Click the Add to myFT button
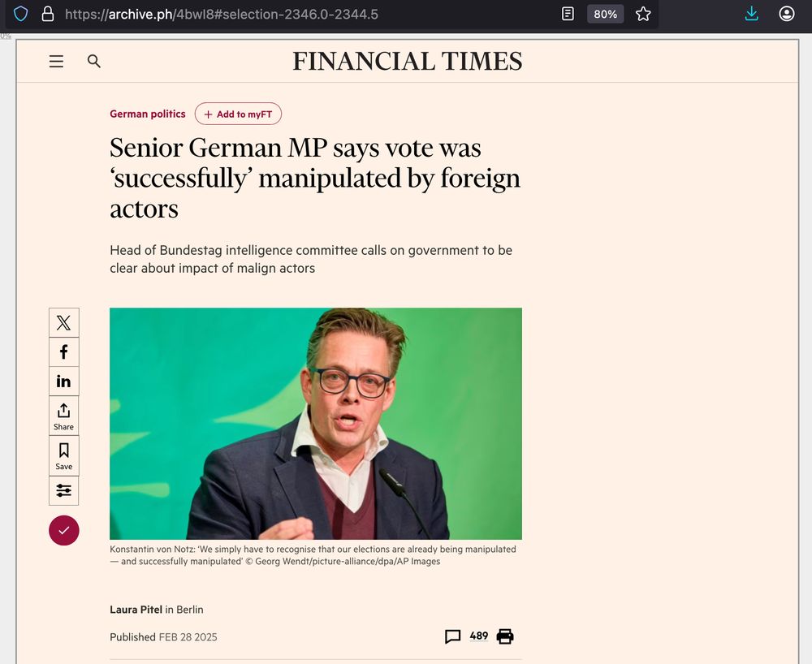Image resolution: width=812 pixels, height=664 pixels. [x=238, y=114]
